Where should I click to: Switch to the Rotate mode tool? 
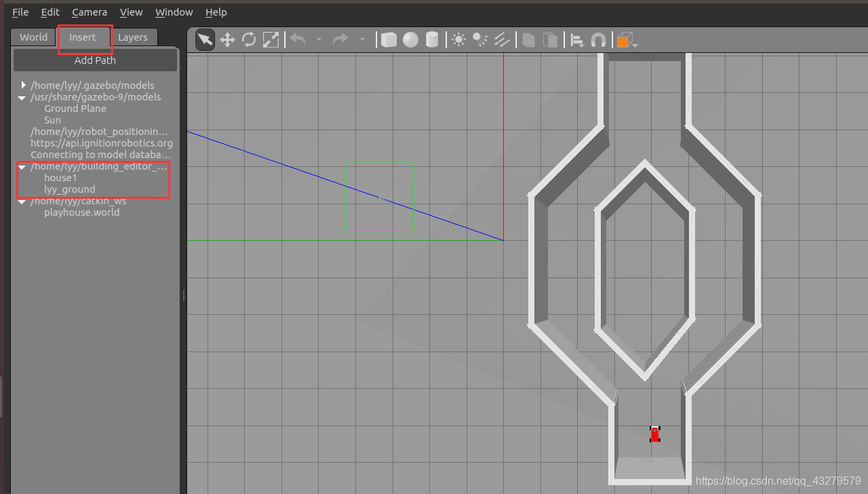point(249,40)
